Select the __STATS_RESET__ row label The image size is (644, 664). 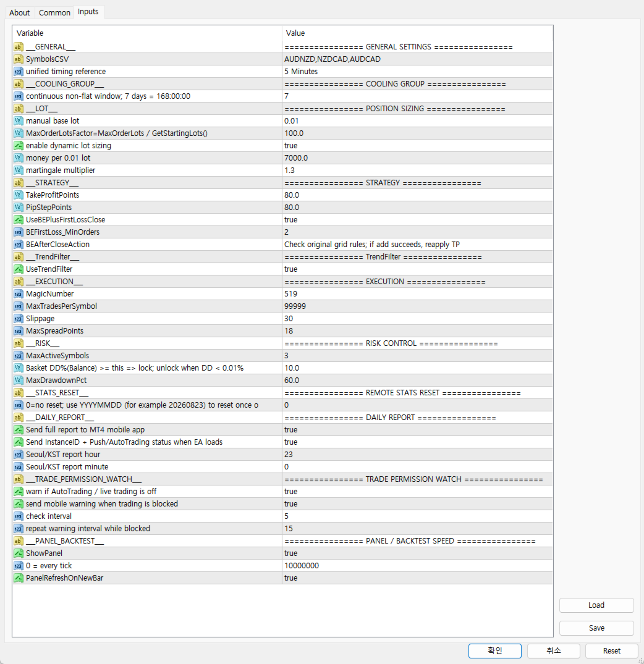click(57, 393)
